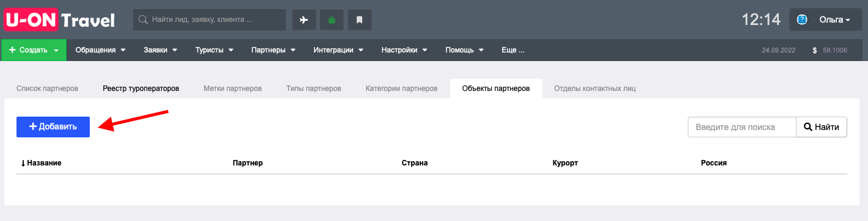Viewport: 868px width, 221px height.
Task: Focus the Введите для поиска field
Action: click(x=742, y=127)
